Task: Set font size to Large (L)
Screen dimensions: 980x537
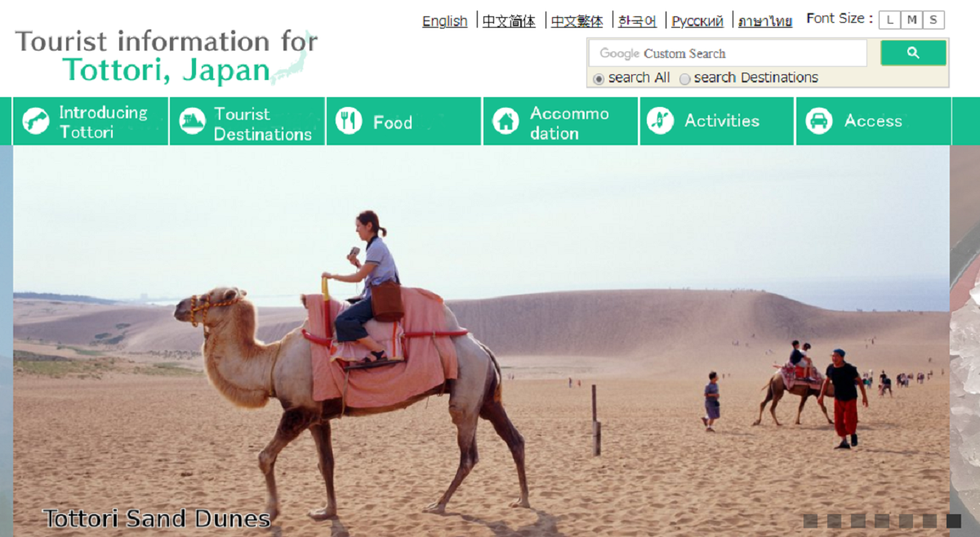Action: point(889,20)
